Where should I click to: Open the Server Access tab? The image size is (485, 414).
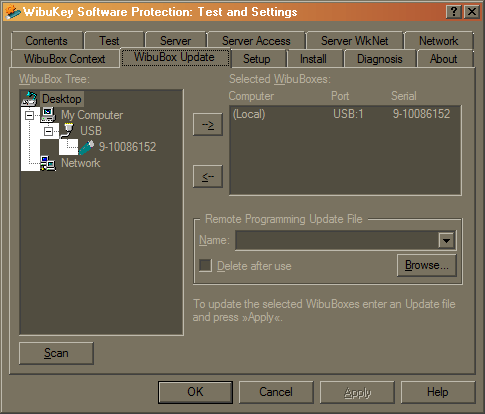[256, 41]
